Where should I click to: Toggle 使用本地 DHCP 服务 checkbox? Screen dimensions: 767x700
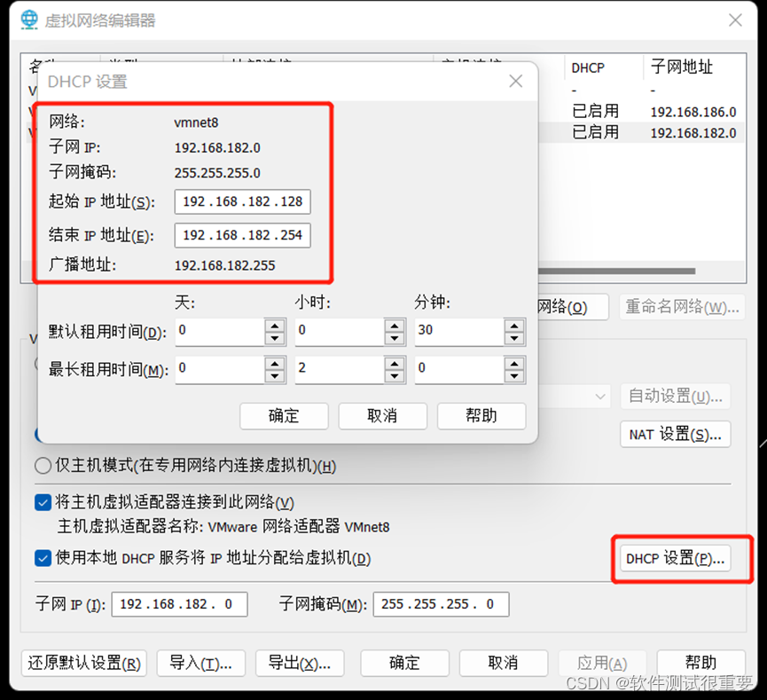tap(43, 559)
